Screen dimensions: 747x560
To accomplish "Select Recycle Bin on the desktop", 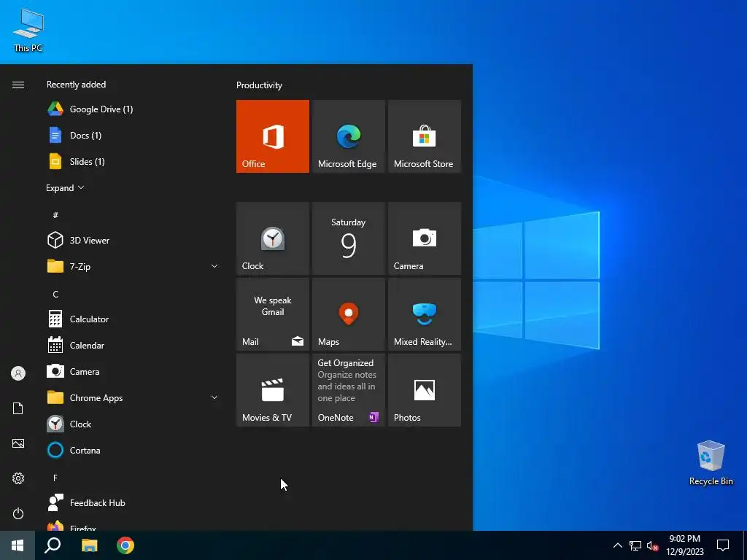I will pyautogui.click(x=711, y=462).
